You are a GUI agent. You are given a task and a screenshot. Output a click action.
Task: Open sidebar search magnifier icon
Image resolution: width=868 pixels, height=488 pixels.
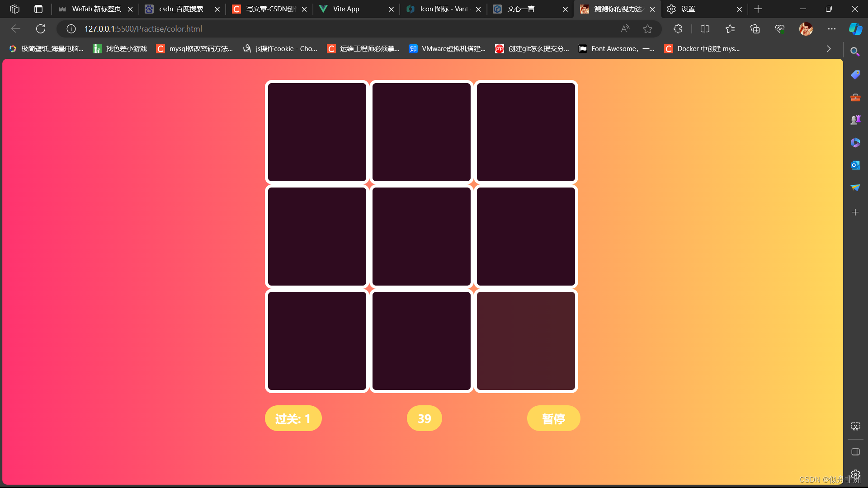point(855,52)
